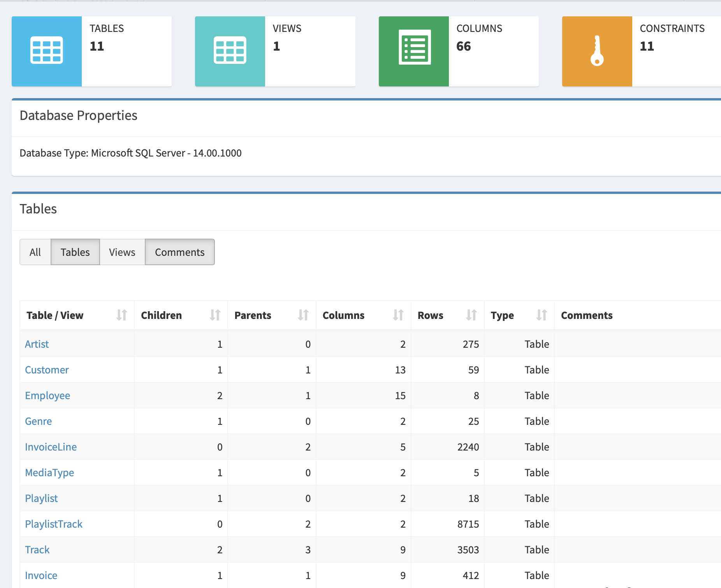Screen dimensions: 721x588
Task: Sort by Parents column arrows
Action: click(303, 315)
